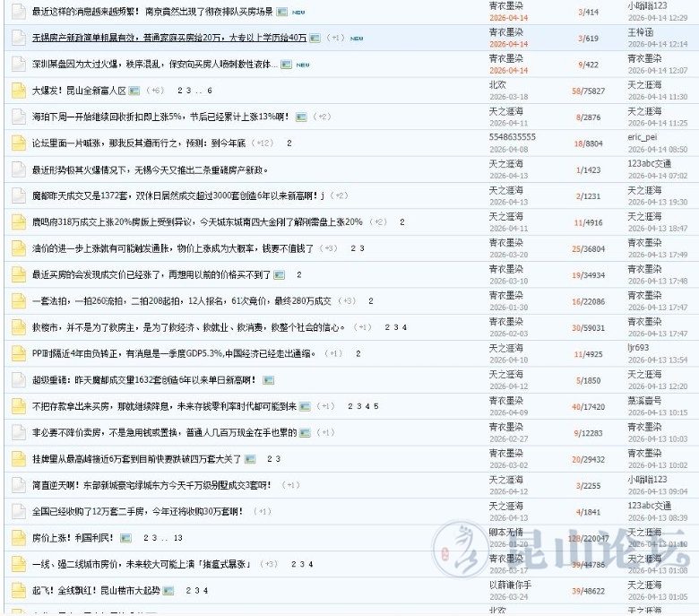Click folder icon beside 救楼市 thread
699x616 pixels.
[x=18, y=327]
